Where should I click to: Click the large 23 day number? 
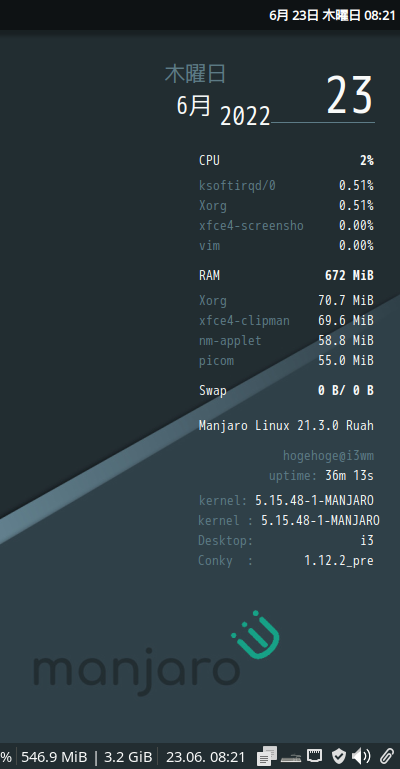[x=350, y=96]
